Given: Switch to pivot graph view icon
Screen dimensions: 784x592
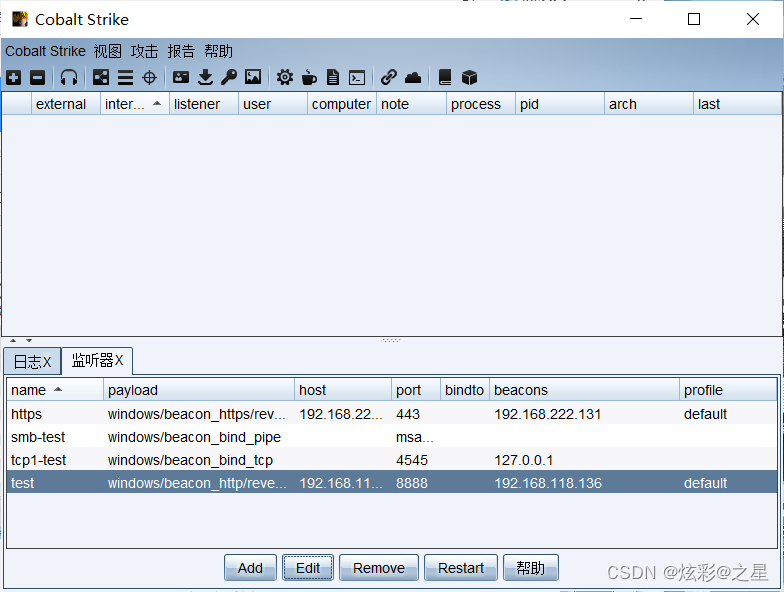Looking at the screenshot, I should [101, 77].
